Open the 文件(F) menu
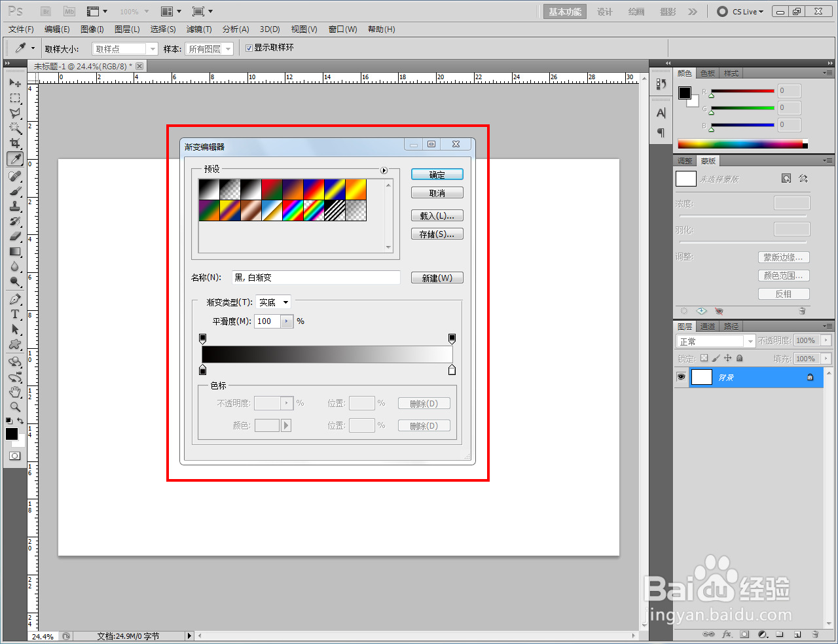Image resolution: width=838 pixels, height=644 pixels. click(x=21, y=29)
